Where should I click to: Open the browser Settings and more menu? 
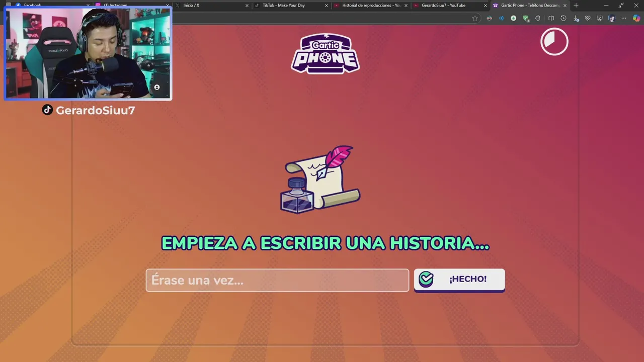coord(624,18)
